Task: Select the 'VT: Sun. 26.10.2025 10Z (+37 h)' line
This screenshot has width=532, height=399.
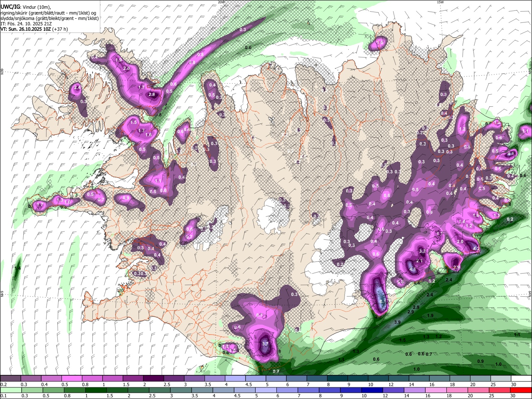Action: coord(34,29)
